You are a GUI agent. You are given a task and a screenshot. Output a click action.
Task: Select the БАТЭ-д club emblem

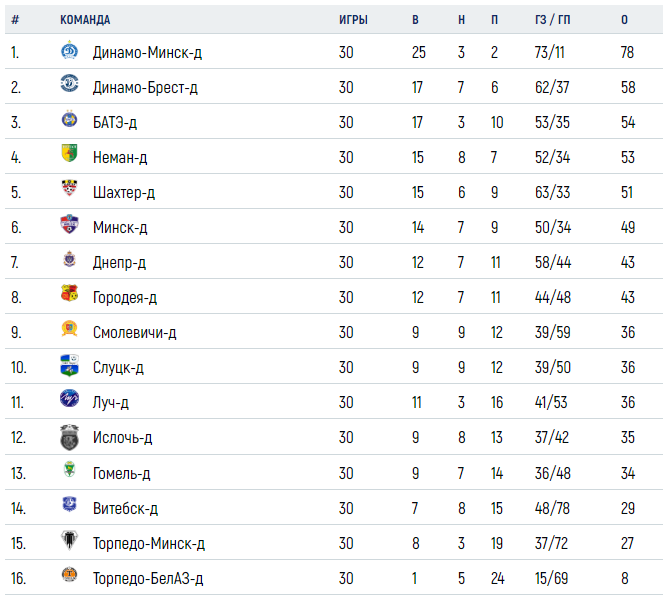[x=69, y=119]
